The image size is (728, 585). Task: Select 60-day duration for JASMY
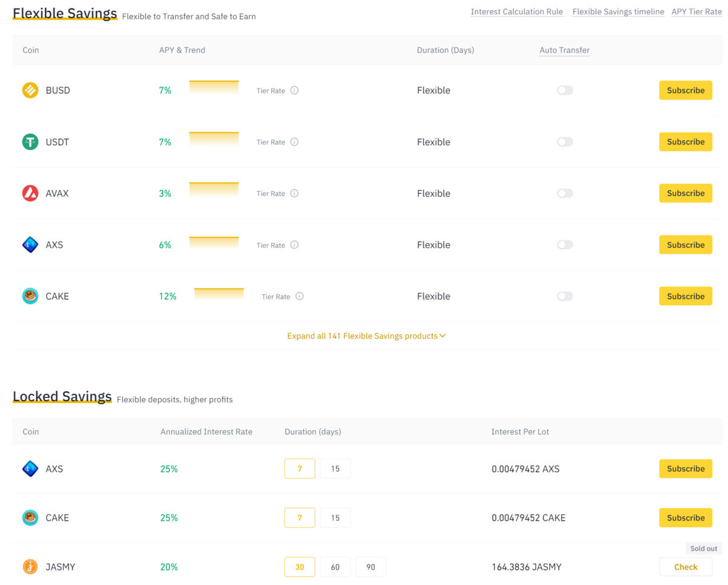(335, 567)
